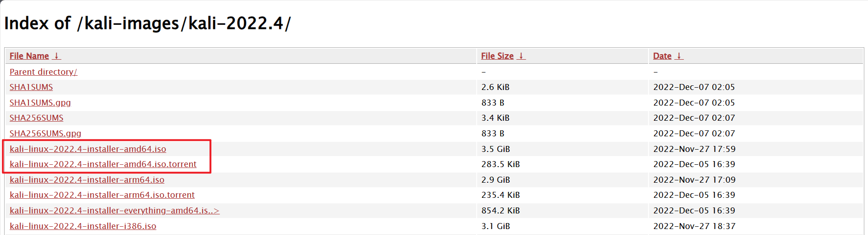Download SHA256SUMS.gpg signature file
Screen dimensions: 868x235
click(45, 134)
